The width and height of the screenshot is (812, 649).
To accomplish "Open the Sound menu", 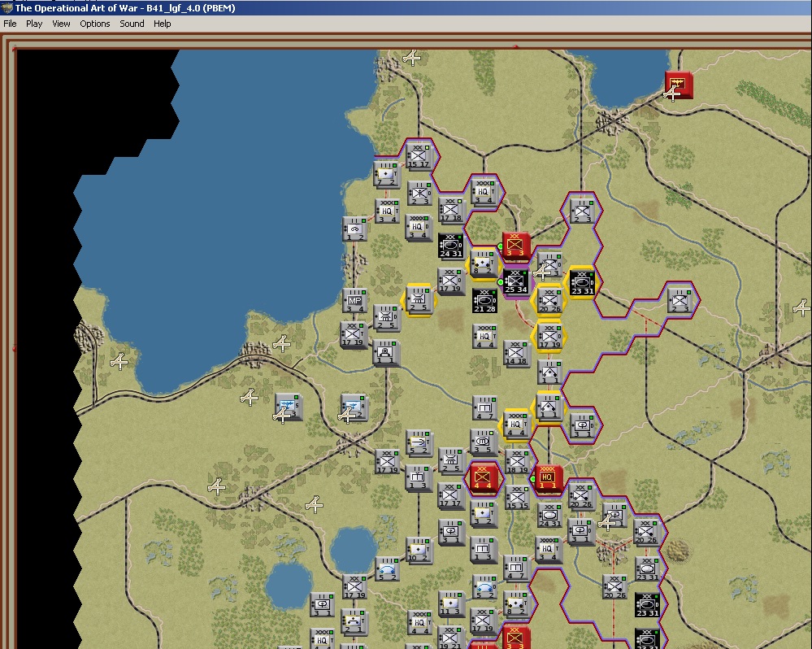I will tap(132, 24).
